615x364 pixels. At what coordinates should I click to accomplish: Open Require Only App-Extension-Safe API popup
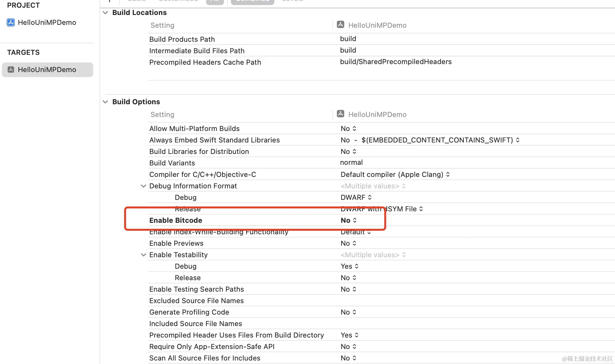point(348,346)
